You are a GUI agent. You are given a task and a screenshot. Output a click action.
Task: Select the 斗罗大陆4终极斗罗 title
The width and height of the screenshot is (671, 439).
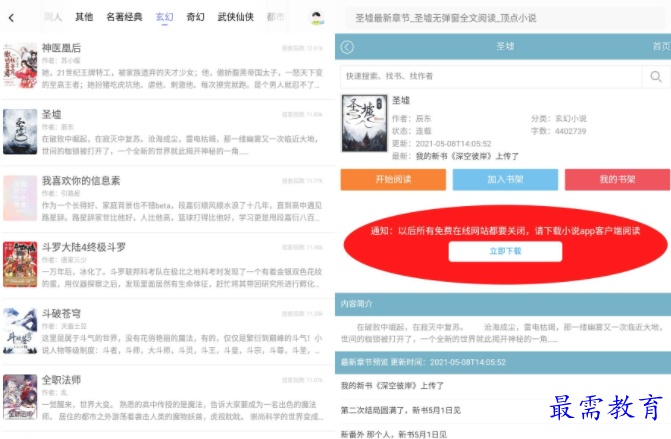pos(84,247)
